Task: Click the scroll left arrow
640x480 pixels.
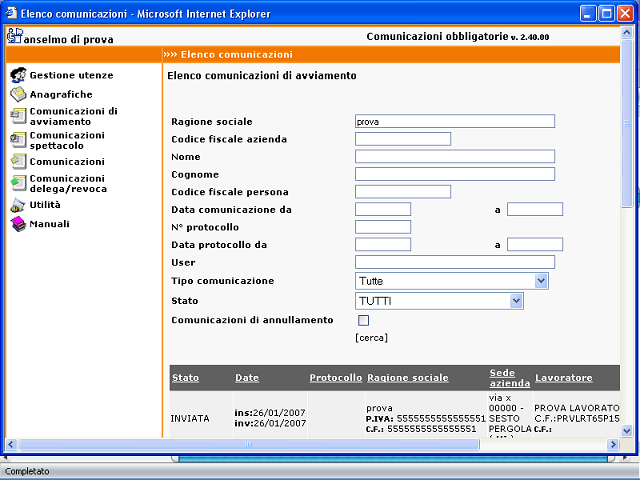Action: 11,444
